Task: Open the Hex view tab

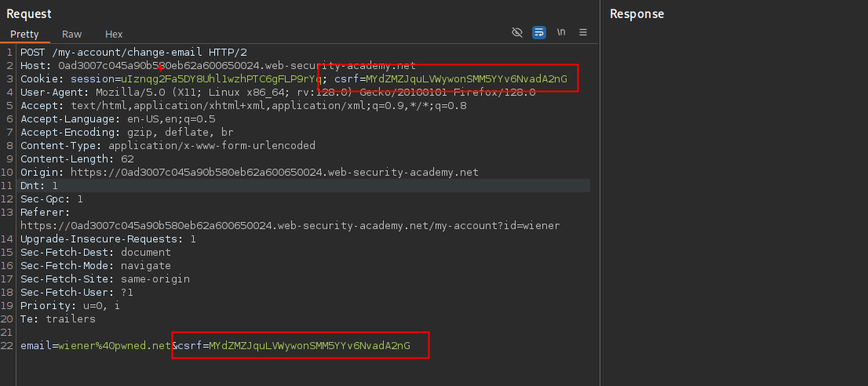Action: (114, 35)
